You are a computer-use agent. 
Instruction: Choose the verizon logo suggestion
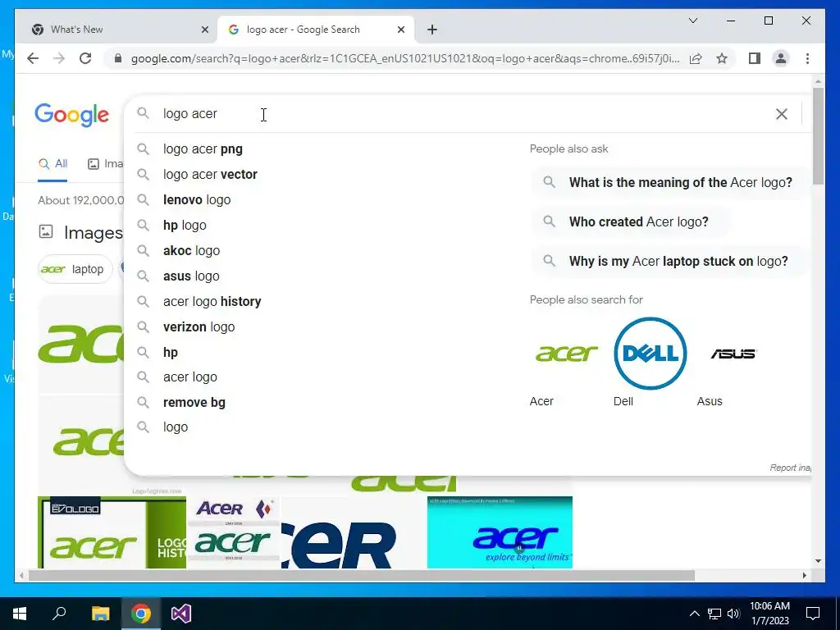(x=199, y=326)
